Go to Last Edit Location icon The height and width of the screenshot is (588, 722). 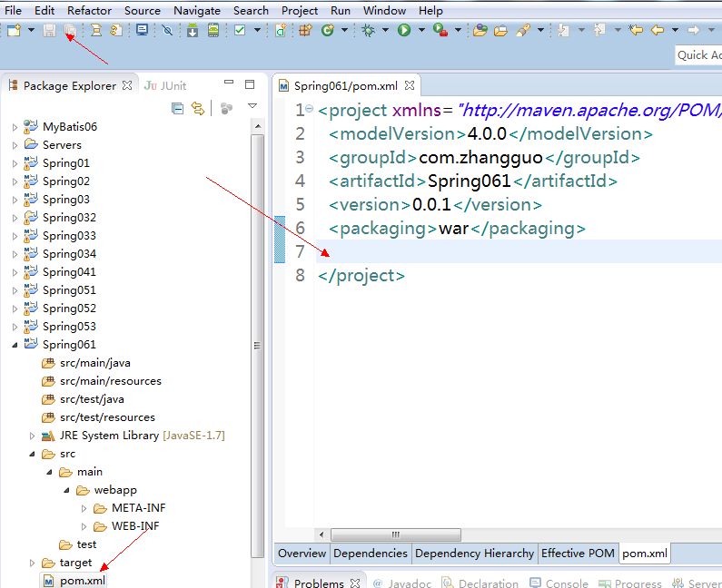pos(636,30)
